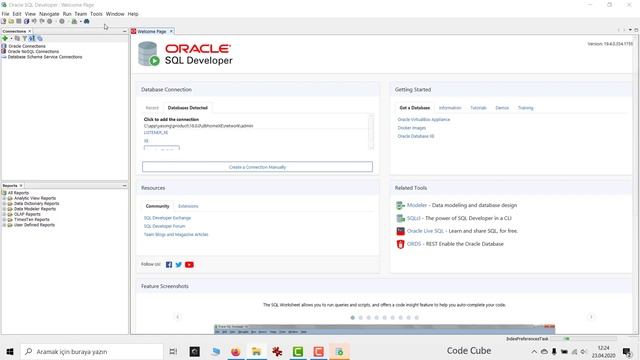This screenshot has height=360, width=640.
Task: Open Docker Images link
Action: click(x=412, y=128)
